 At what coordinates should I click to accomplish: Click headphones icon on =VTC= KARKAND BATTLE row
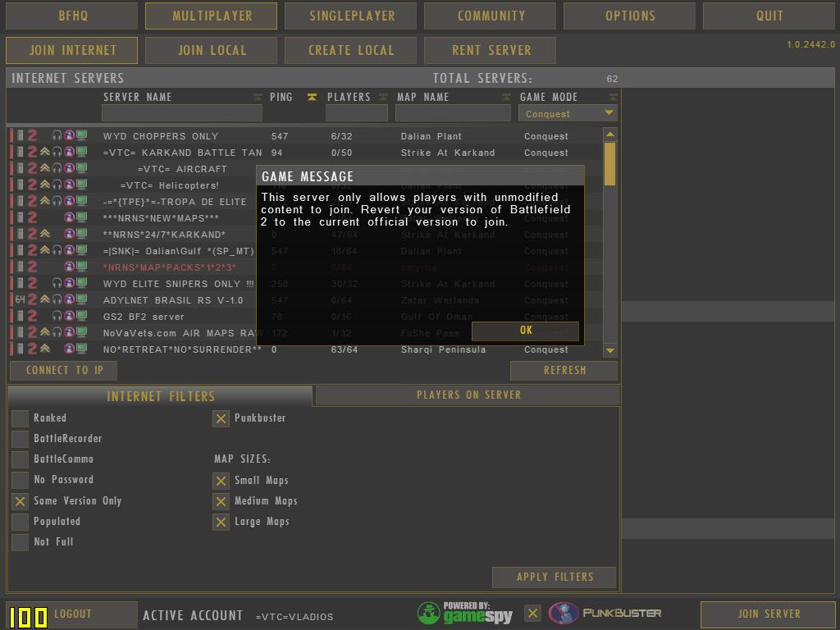tap(57, 152)
